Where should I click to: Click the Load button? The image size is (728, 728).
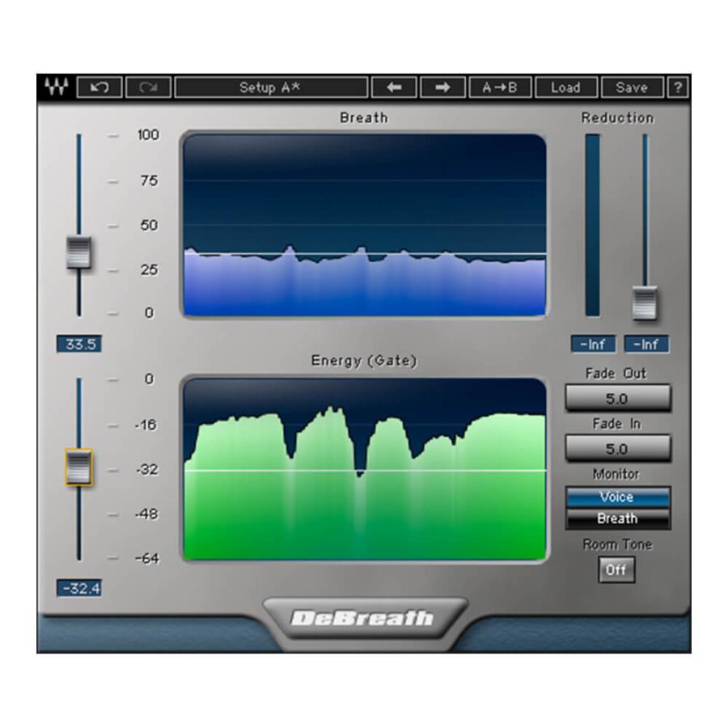pyautogui.click(x=565, y=87)
